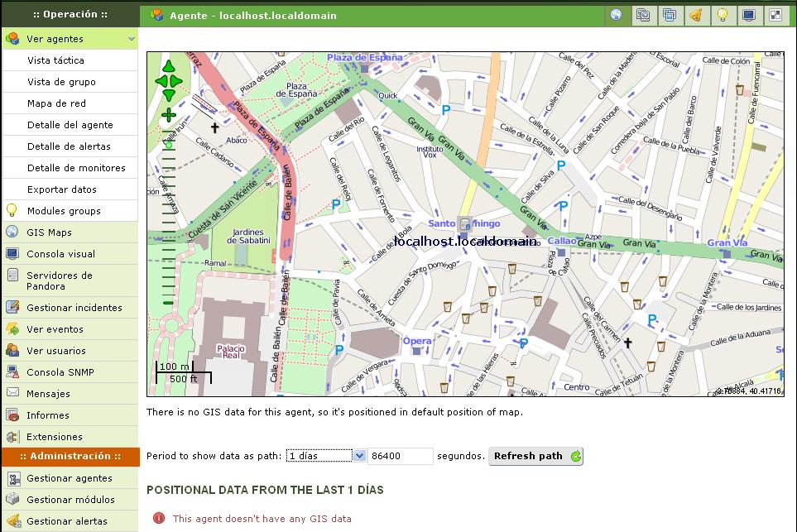Pan the map up with green arrow

[169, 67]
